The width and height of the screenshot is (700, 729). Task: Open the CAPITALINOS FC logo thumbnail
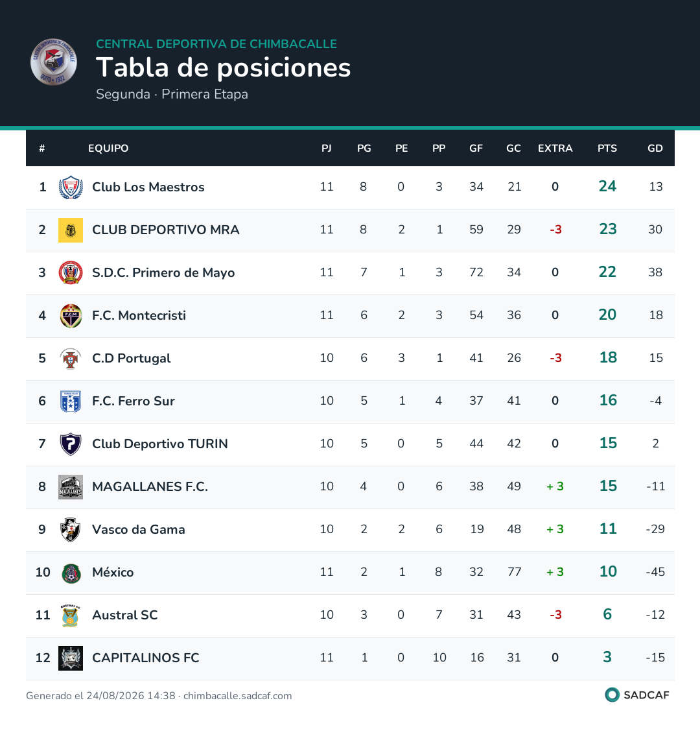71,658
